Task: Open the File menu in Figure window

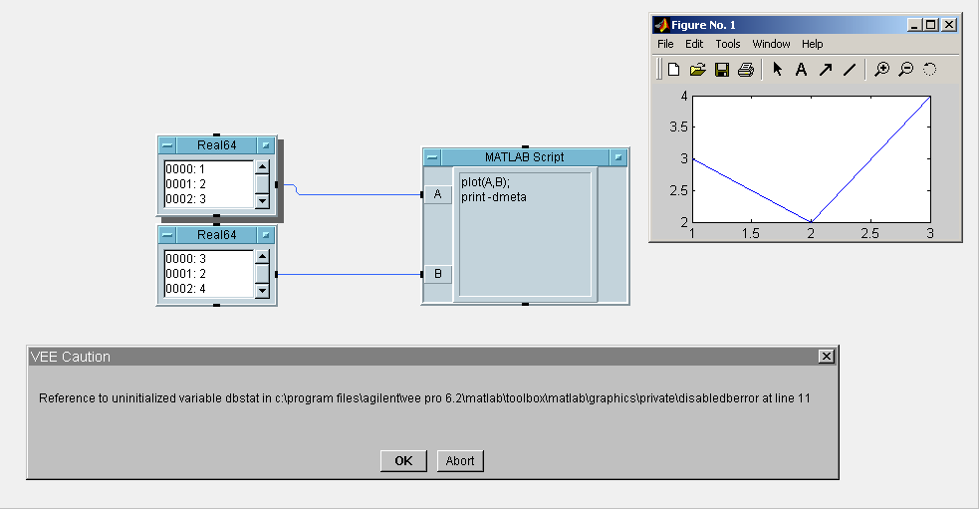Action: (x=665, y=44)
